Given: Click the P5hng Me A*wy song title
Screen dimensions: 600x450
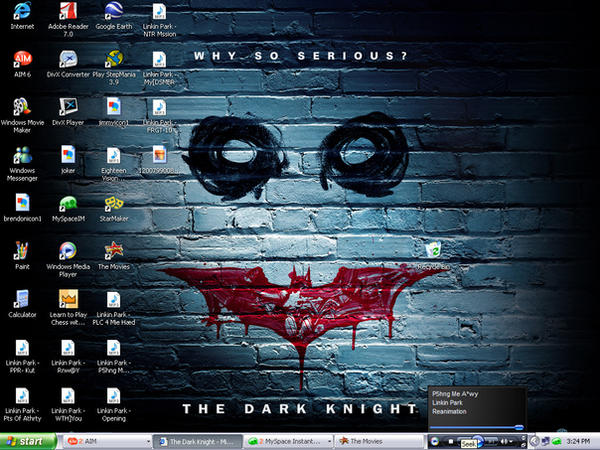Looking at the screenshot, I should tap(455, 394).
